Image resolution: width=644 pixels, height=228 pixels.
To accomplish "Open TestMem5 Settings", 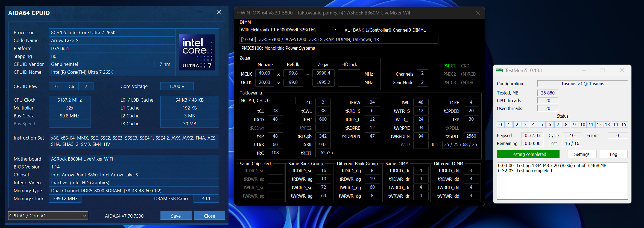I will point(582,154).
